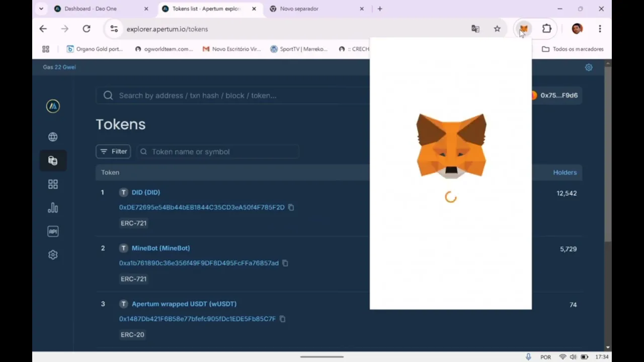This screenshot has width=644, height=362.
Task: Click the ERC-20 tag under wUSDT
Action: [132, 334]
